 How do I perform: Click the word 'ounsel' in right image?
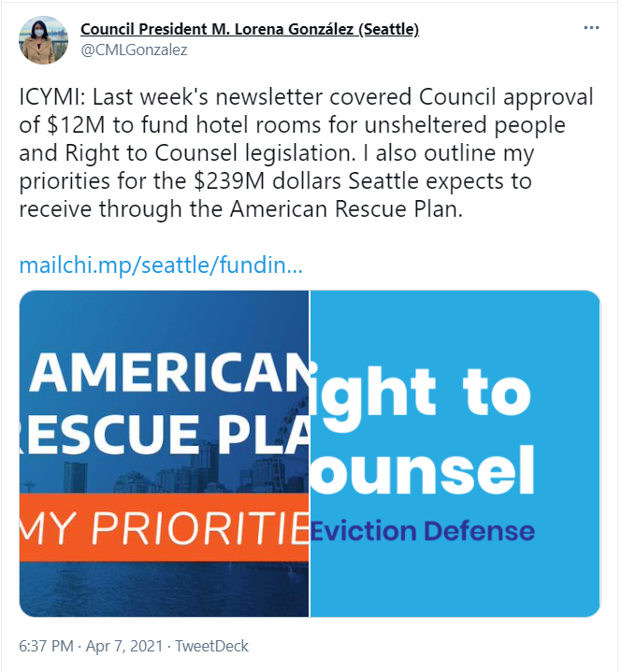(422, 470)
